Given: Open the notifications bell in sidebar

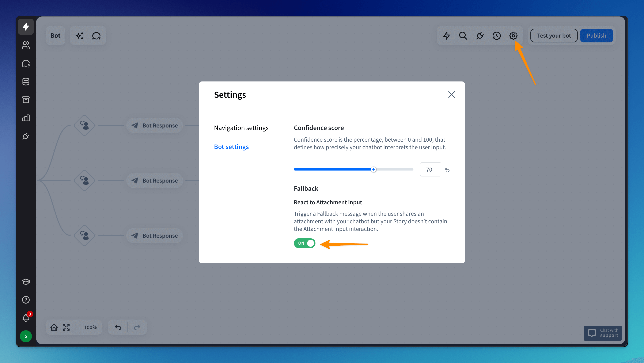Looking at the screenshot, I should 26,318.
